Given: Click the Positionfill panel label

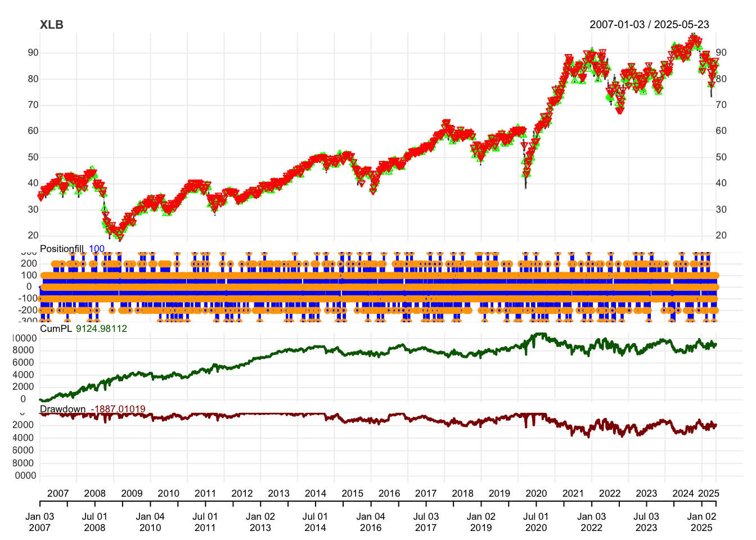Looking at the screenshot, I should coord(62,249).
